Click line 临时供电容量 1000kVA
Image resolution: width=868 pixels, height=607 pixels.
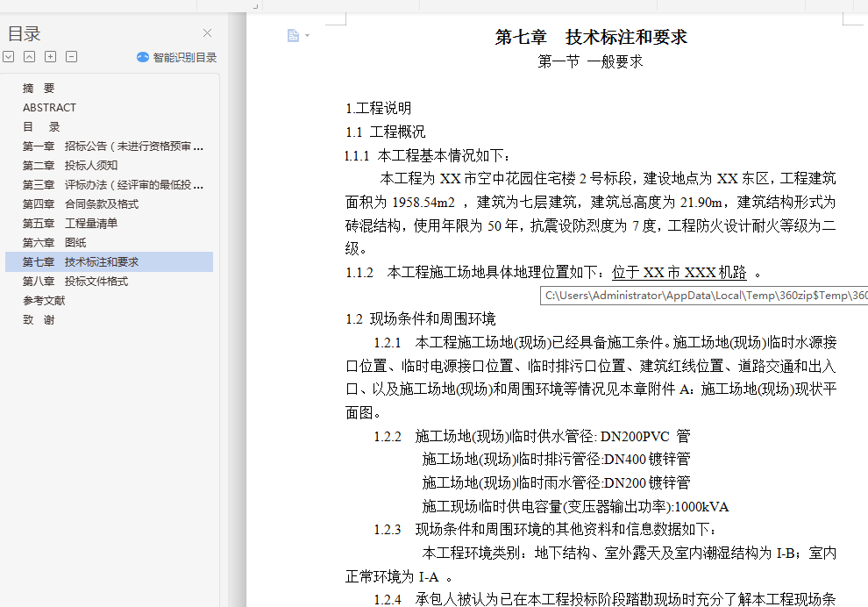coord(575,507)
